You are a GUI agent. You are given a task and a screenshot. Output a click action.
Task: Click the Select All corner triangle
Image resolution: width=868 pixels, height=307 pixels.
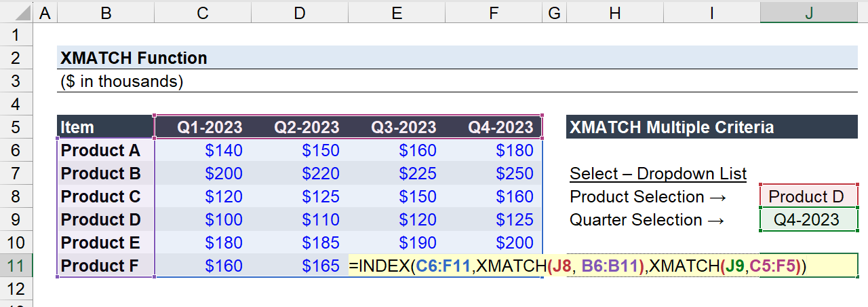17,12
